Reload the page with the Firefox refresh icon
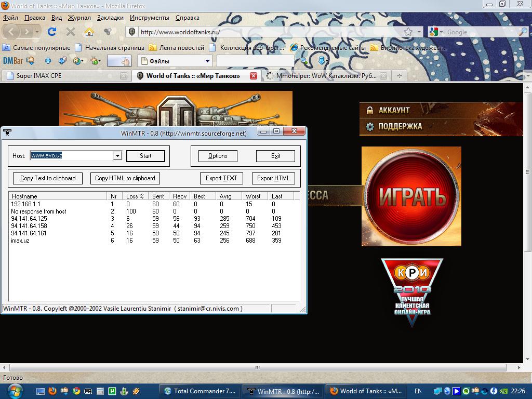This screenshot has height=399, width=532. coord(52,32)
